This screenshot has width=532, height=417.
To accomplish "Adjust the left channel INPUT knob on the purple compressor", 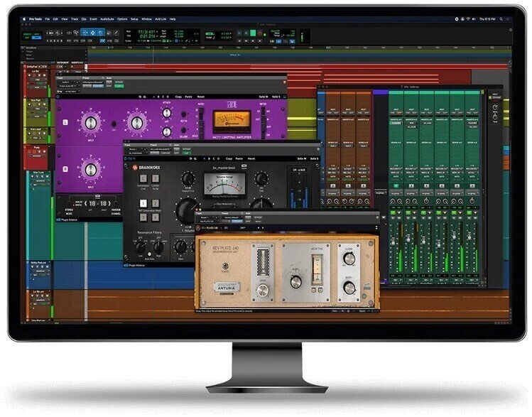I will [90, 123].
